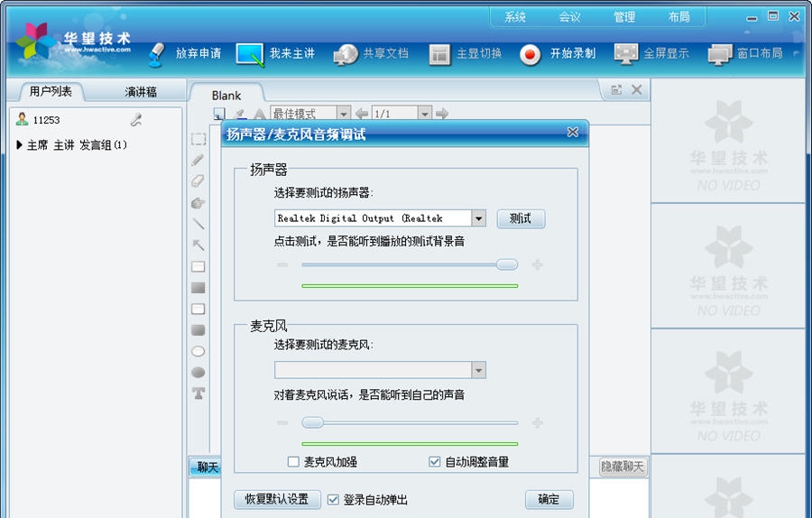Click the 测试 speaker test button
The height and width of the screenshot is (518, 812).
coord(521,218)
